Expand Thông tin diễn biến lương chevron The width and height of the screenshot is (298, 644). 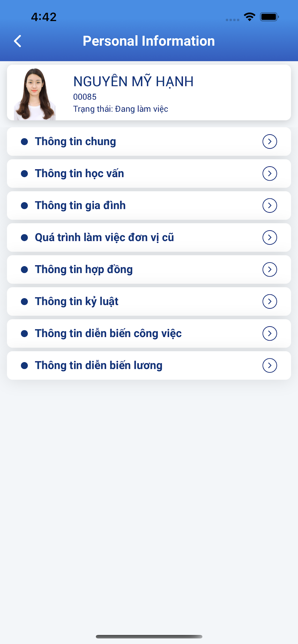coord(270,366)
